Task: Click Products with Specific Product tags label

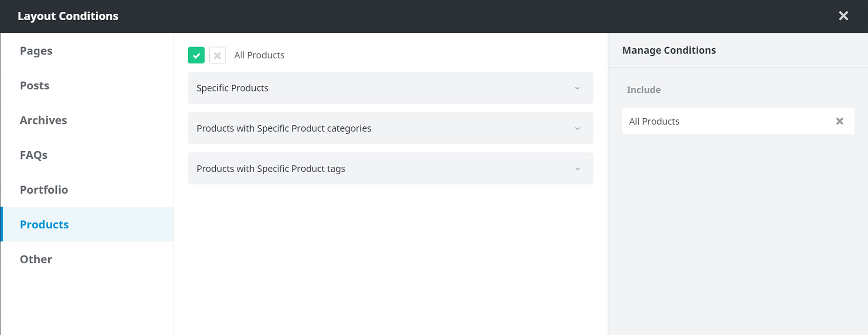Action: click(271, 169)
